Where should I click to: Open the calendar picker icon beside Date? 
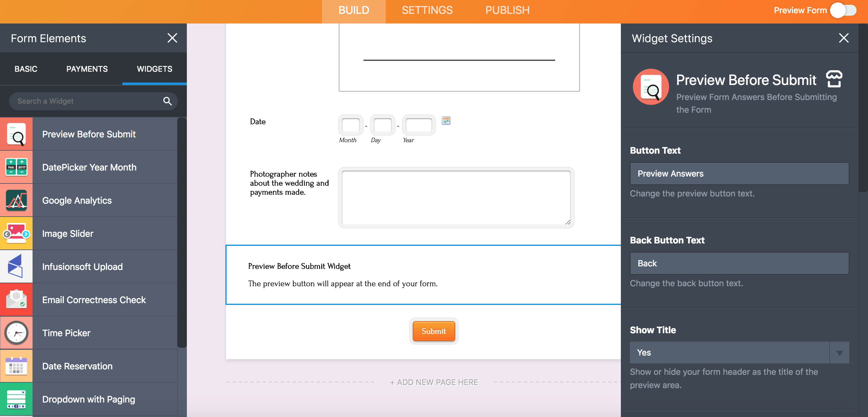tap(446, 121)
